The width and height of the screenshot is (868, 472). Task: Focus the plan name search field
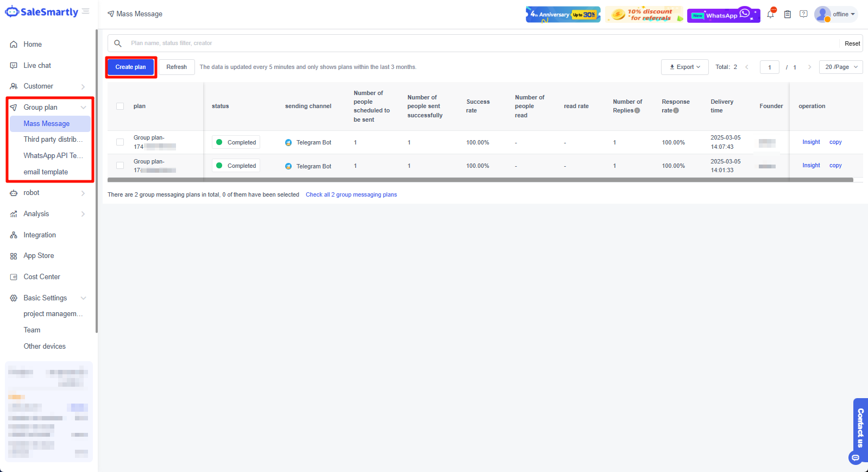(x=478, y=43)
